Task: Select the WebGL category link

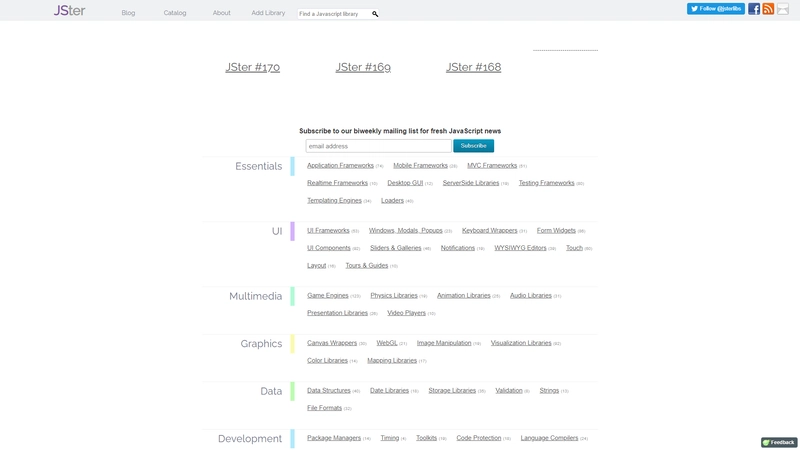Action: pos(387,343)
